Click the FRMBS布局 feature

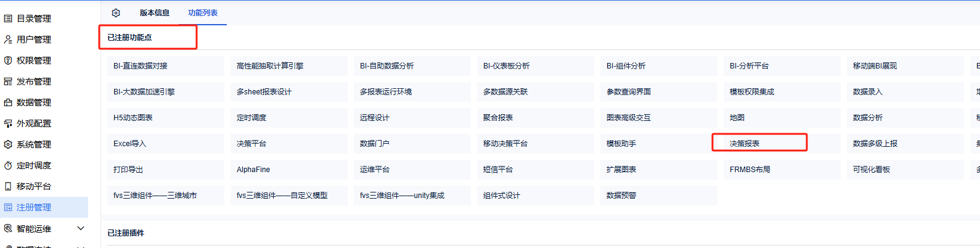[782, 170]
